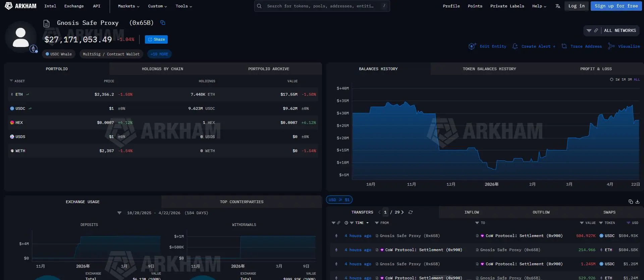This screenshot has width=644, height=280.
Task: Click the translate language icon
Action: point(557,6)
